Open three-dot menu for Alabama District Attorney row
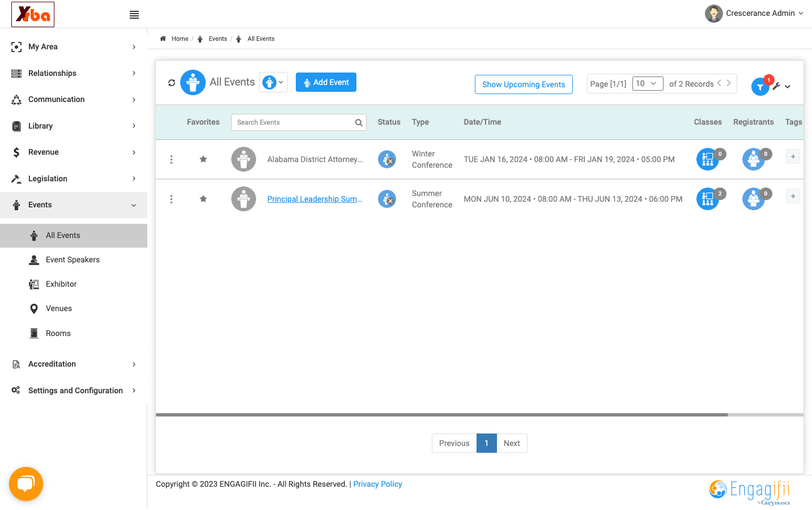Viewport: 812px width, 510px height. coord(171,160)
